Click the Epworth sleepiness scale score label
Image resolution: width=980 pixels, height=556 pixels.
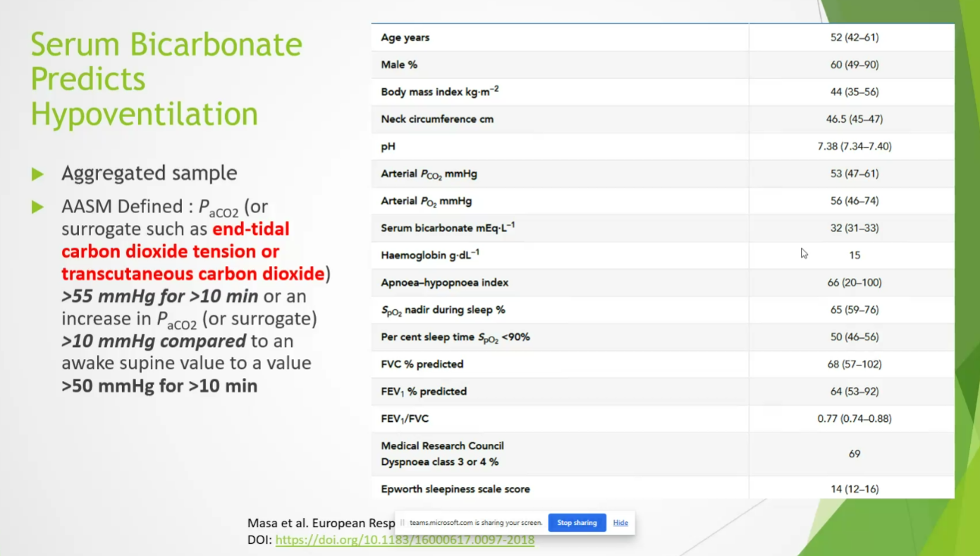455,489
